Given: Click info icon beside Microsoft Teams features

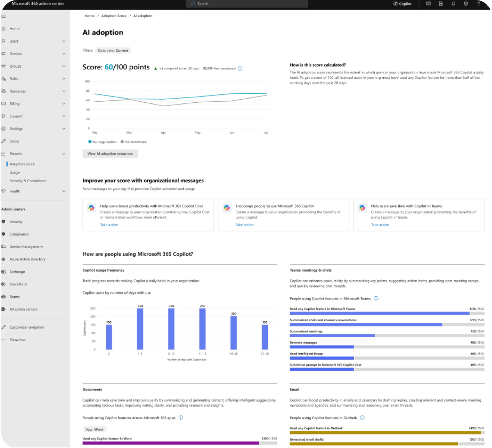Looking at the screenshot, I should tap(376, 298).
